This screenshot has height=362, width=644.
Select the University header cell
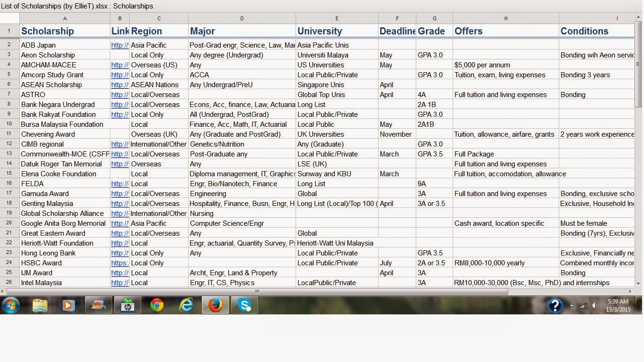coord(337,31)
